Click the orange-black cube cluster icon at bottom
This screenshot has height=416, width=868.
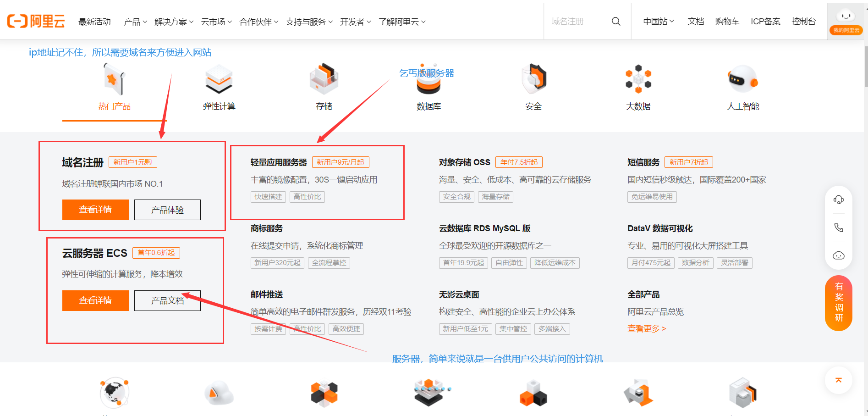[x=324, y=393]
